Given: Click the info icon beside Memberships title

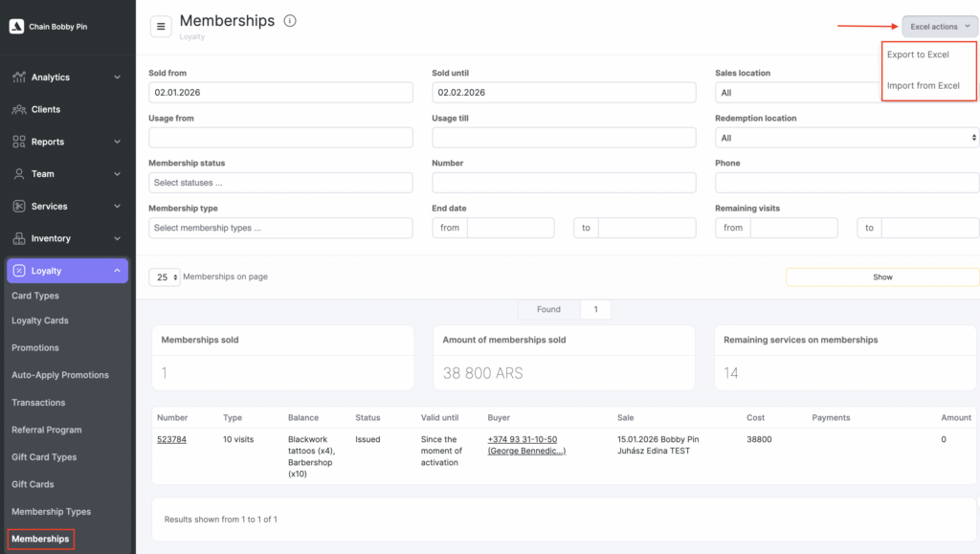Looking at the screenshot, I should coord(290,21).
